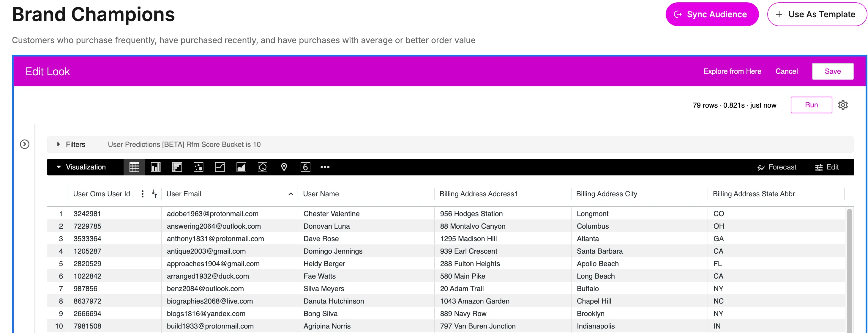Select user ID 2820529 cell
Screen dimensions: 868x333
click(x=115, y=263)
